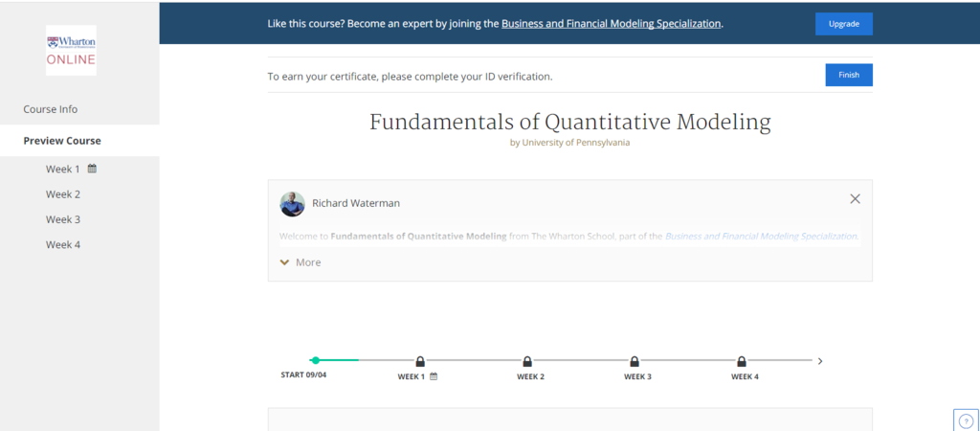Viewport: 980px width, 431px height.
Task: Open specialization link in welcome message
Action: pos(761,237)
